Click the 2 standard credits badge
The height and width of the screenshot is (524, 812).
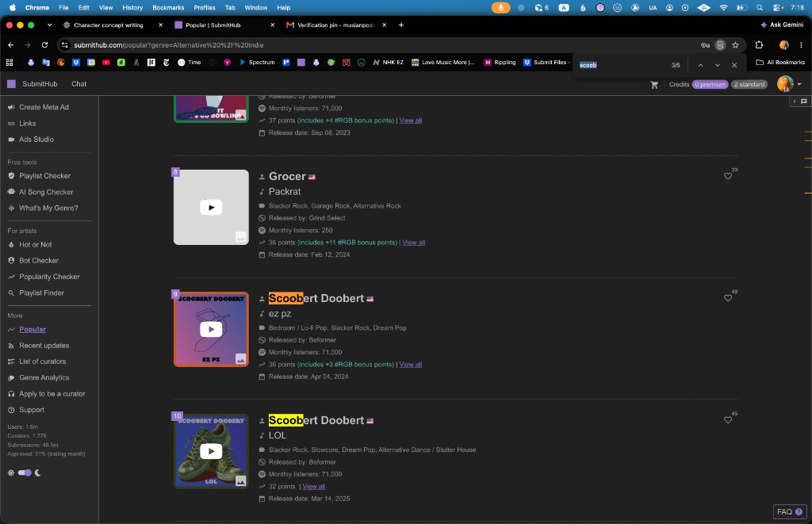pyautogui.click(x=749, y=84)
